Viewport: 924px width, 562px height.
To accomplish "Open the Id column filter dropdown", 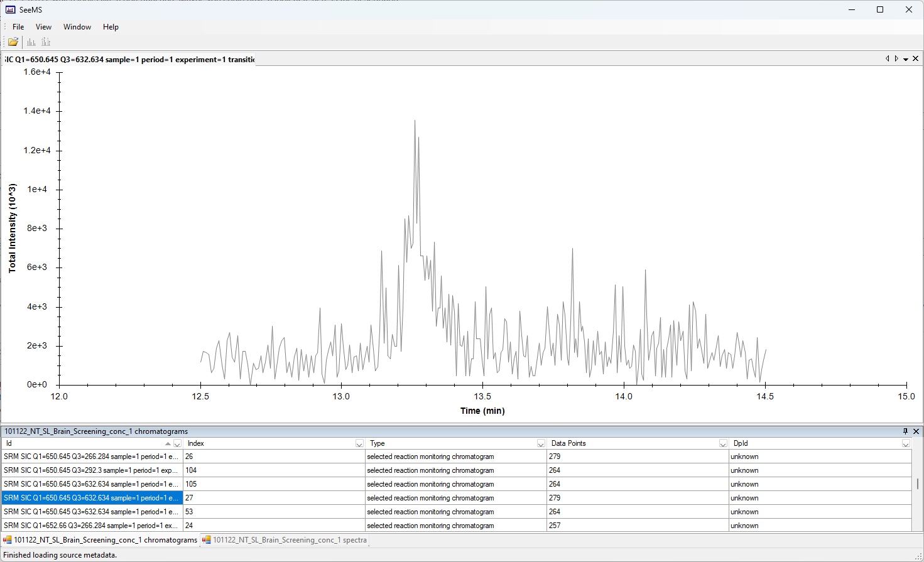I will (x=177, y=444).
